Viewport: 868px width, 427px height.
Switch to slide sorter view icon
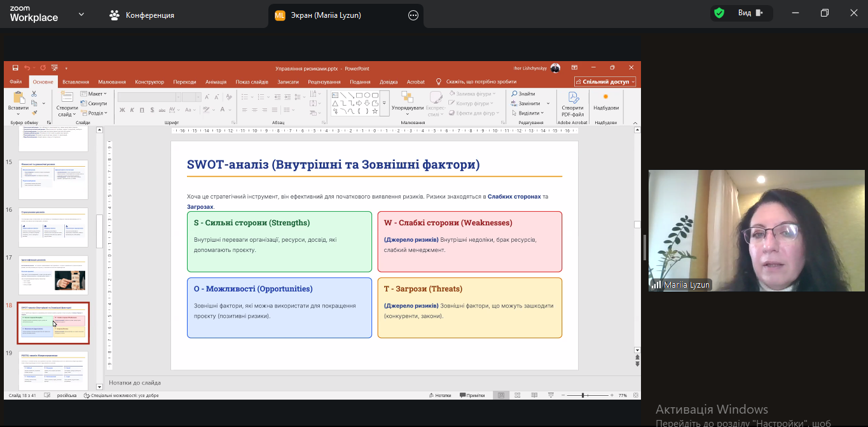tap(518, 395)
